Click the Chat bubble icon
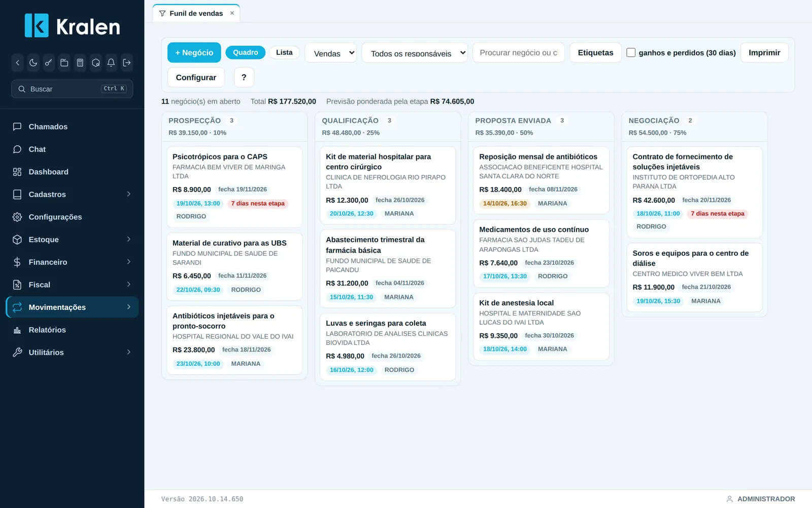The image size is (812, 508). (17, 149)
